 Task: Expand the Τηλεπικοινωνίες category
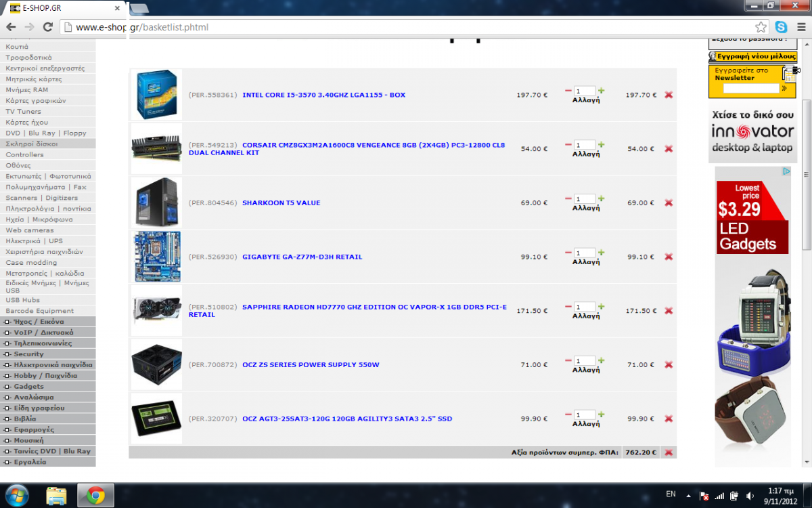(48, 343)
